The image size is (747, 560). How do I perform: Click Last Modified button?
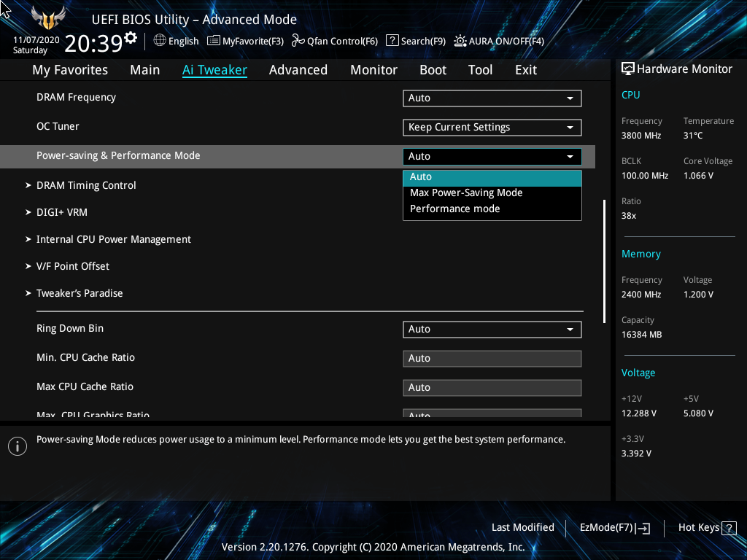click(x=522, y=528)
